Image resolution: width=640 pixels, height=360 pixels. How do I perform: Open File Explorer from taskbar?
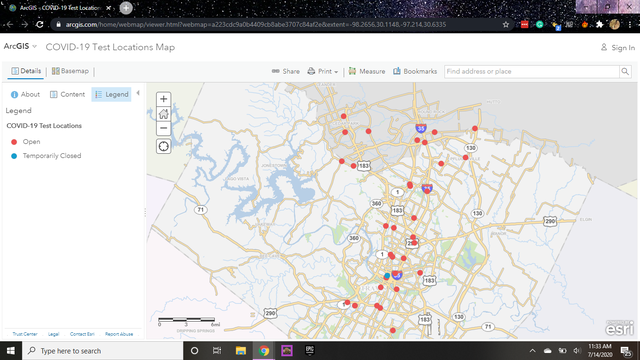pos(240,351)
